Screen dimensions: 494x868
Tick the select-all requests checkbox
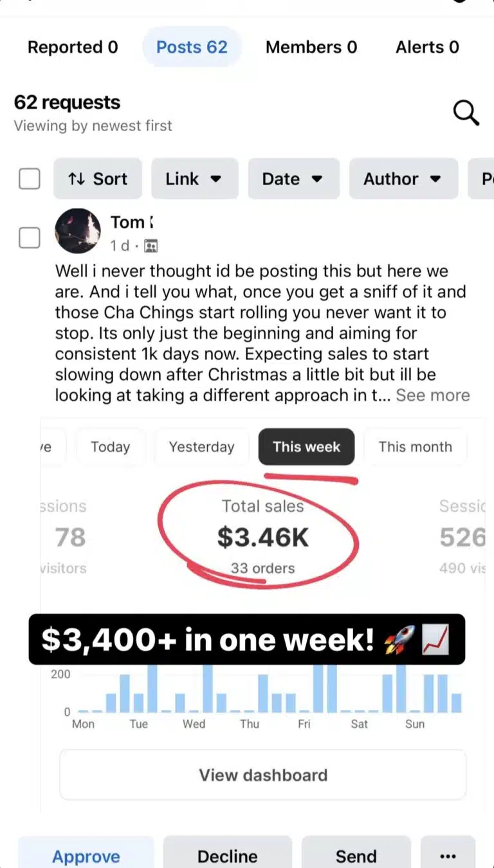[29, 179]
